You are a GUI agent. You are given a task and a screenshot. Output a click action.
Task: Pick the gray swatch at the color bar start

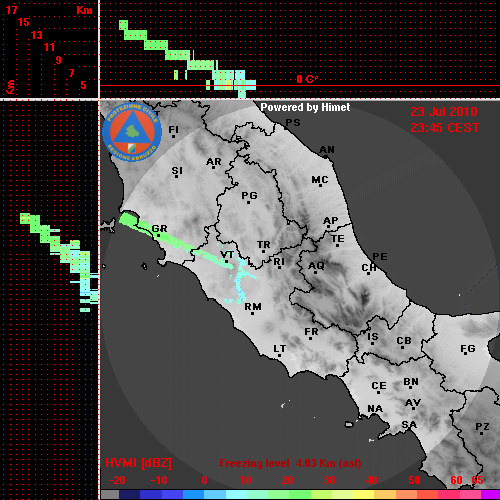(x=110, y=495)
